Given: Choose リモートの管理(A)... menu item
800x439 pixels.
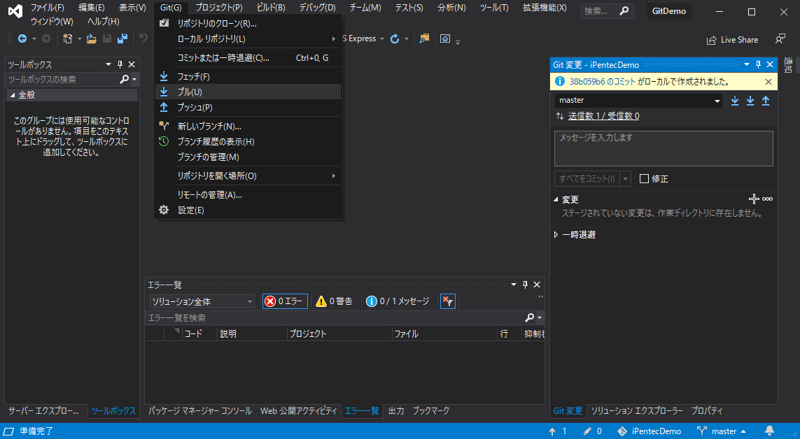Looking at the screenshot, I should (248, 195).
